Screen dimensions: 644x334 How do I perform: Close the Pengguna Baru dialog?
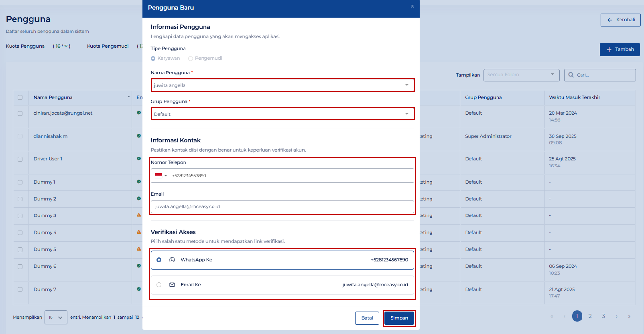click(412, 6)
